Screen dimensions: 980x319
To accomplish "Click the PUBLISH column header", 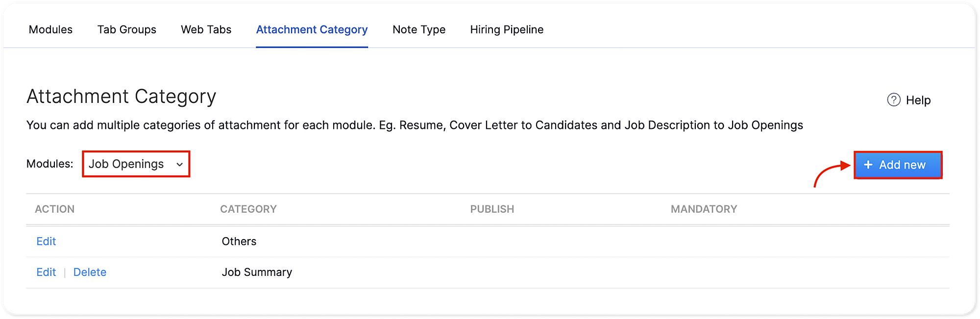I will [492, 209].
